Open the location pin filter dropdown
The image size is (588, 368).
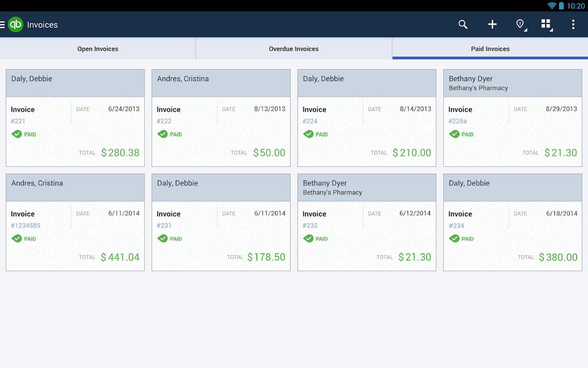[520, 25]
